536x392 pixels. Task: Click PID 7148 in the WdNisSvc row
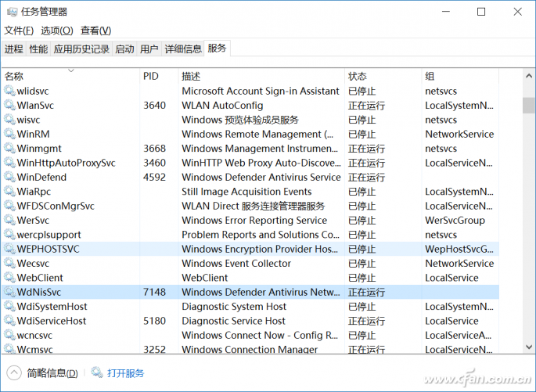pyautogui.click(x=154, y=292)
